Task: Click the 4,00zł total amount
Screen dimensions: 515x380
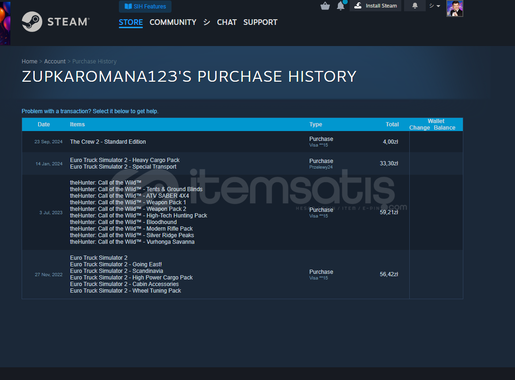Action: click(x=390, y=142)
